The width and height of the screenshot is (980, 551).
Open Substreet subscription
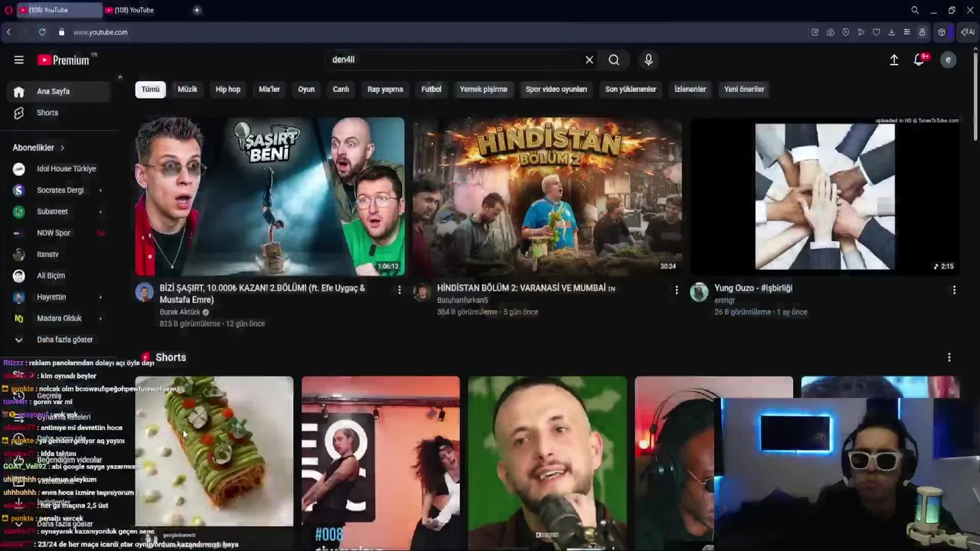coord(60,212)
